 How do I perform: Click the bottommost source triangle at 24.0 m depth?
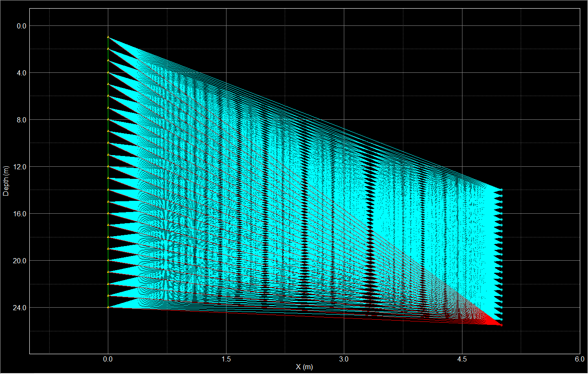(x=108, y=308)
